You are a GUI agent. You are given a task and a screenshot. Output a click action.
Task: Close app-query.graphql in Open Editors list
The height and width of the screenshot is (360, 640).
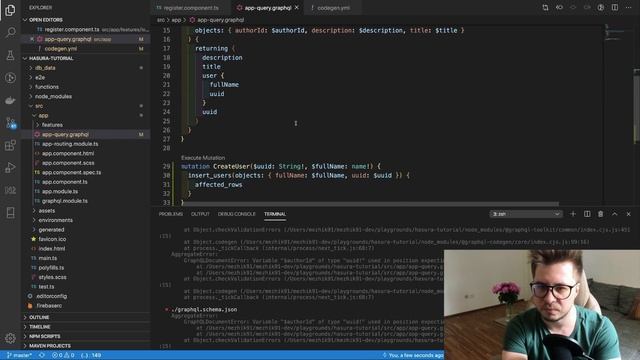click(x=32, y=39)
